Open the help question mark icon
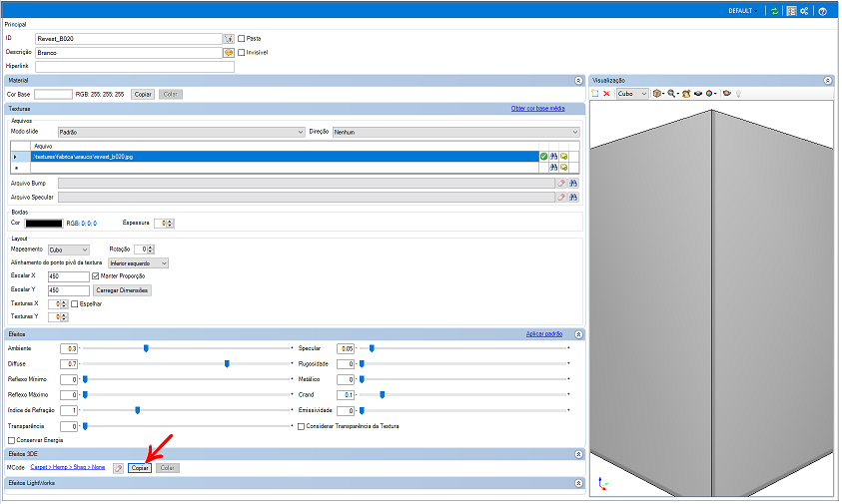This screenshot has height=504, width=842. [822, 11]
